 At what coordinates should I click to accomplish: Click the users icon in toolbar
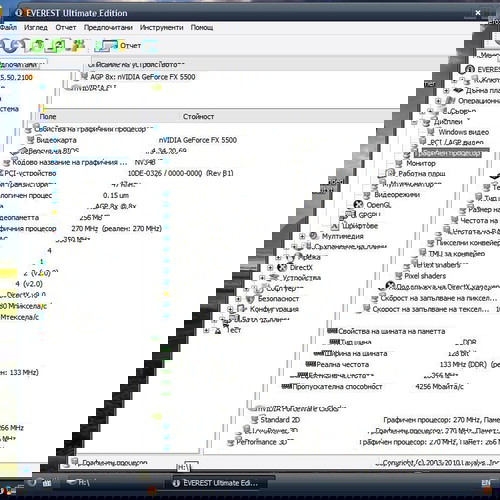78,46
